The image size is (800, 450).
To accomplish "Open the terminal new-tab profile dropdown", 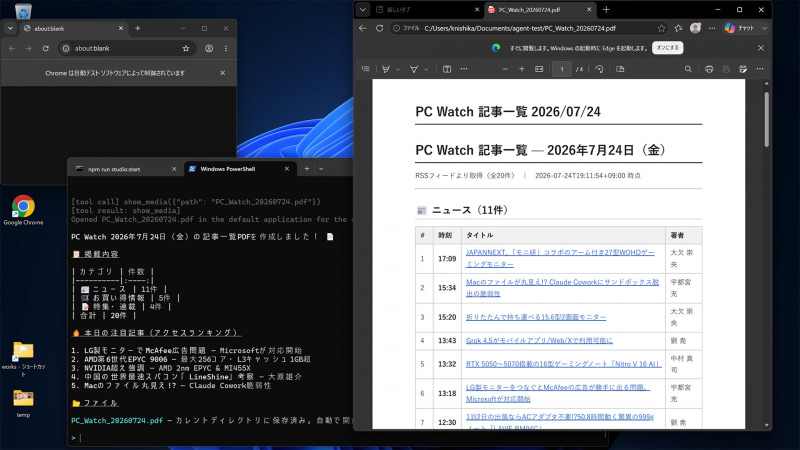I will [321, 169].
